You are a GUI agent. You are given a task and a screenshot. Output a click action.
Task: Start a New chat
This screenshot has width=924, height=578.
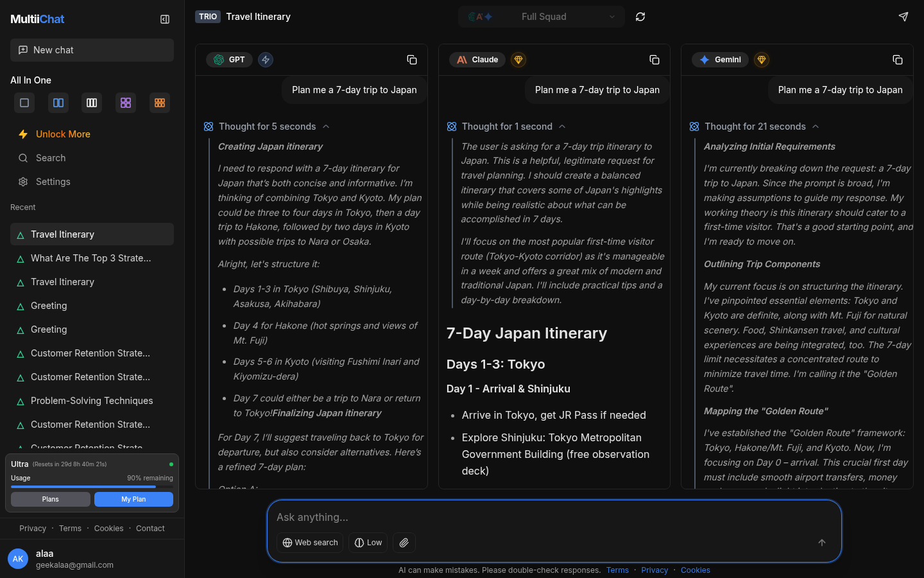[x=92, y=50]
